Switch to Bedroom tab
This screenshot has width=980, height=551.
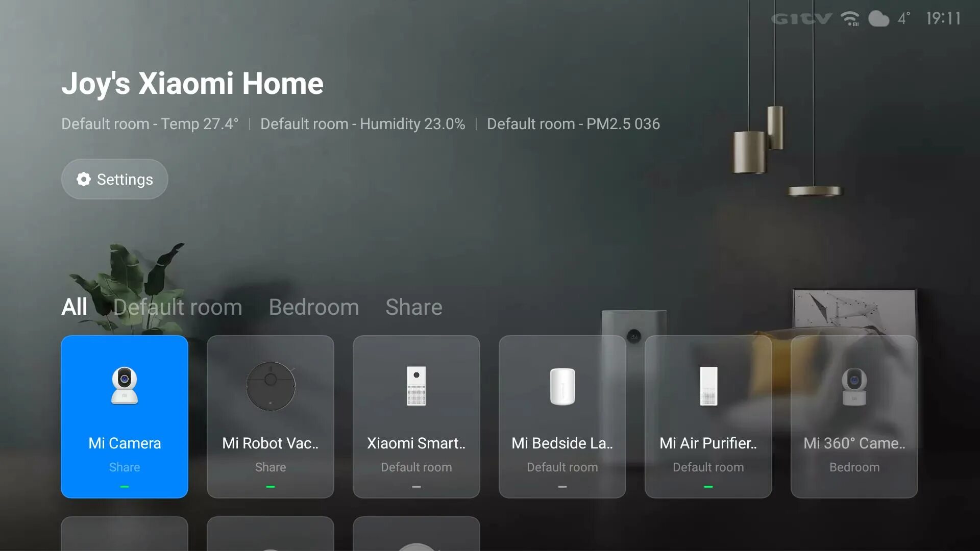[314, 307]
